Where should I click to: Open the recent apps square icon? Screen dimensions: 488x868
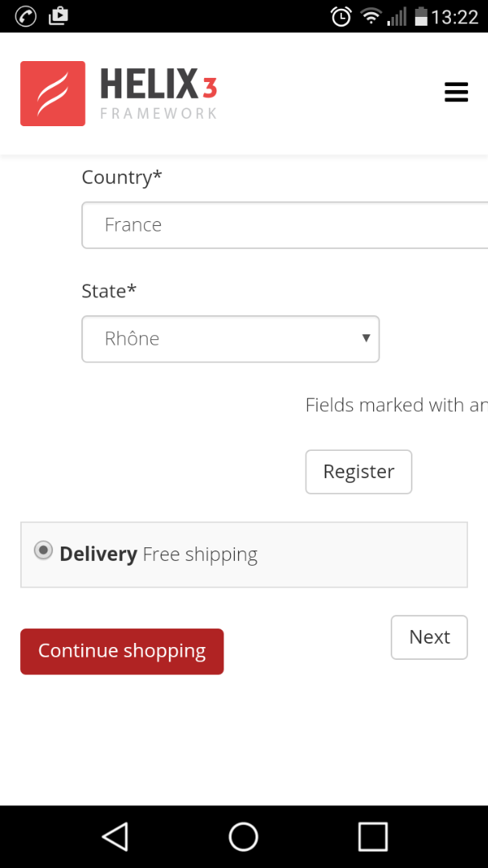click(372, 837)
